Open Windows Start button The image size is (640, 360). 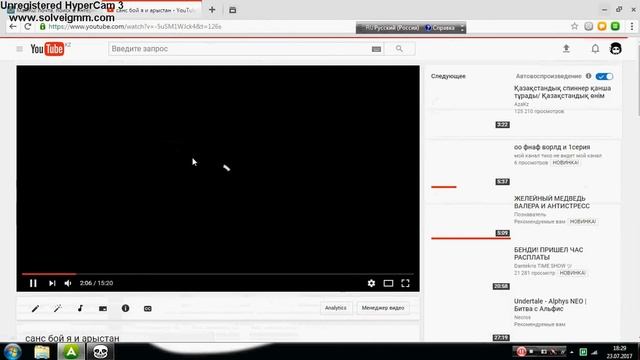coord(12,351)
